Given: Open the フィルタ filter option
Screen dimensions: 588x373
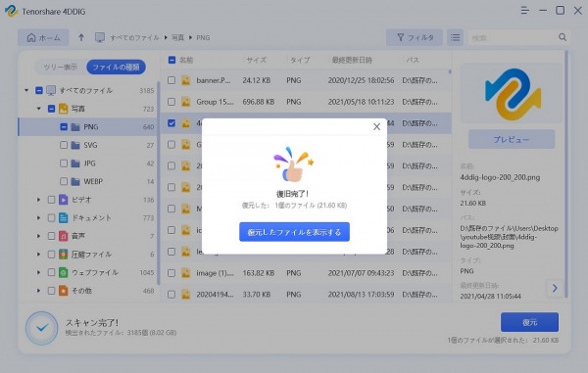Looking at the screenshot, I should click(x=415, y=37).
